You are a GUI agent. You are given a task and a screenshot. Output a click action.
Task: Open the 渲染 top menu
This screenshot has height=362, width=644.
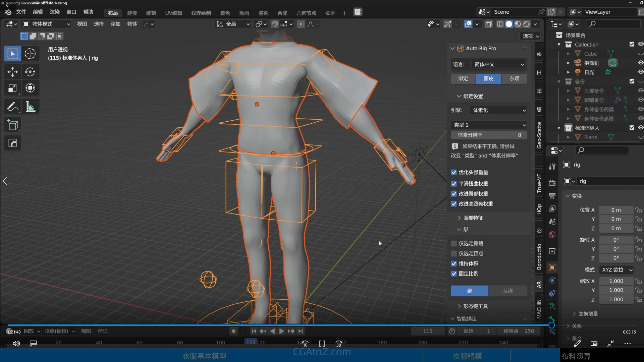click(55, 12)
